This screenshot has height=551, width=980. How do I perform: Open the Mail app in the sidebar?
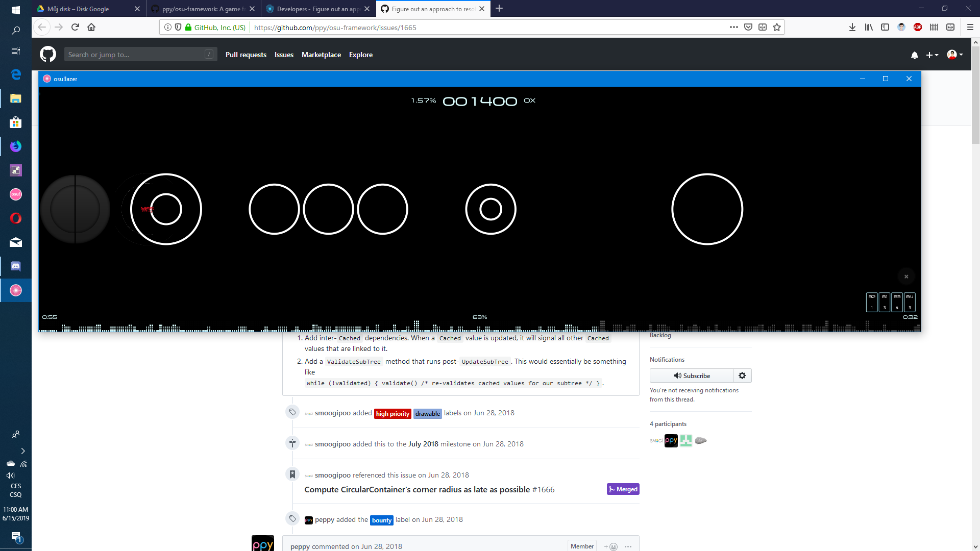(x=16, y=242)
